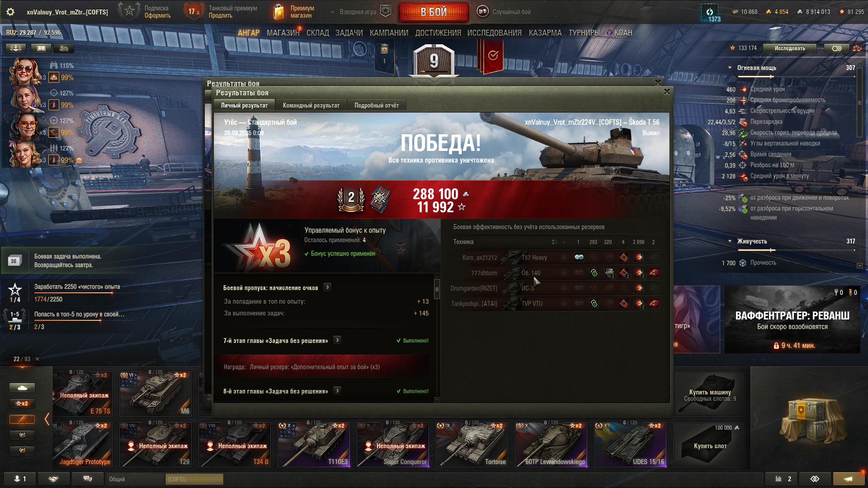This screenshot has height=488, width=868.
Task: Open the chat channels icon in bottom bar
Action: pos(88,479)
